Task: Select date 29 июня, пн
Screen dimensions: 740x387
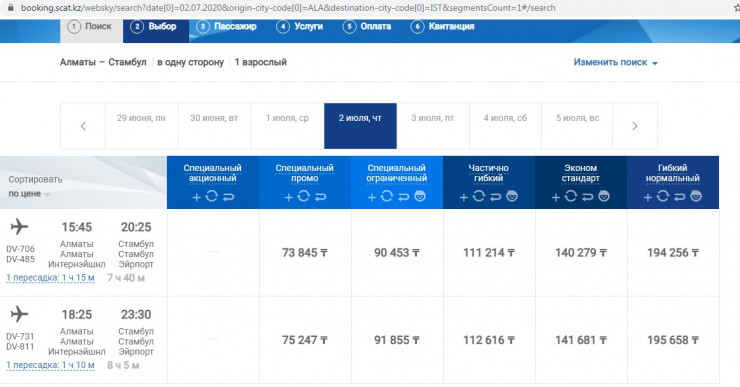Action: pyautogui.click(x=141, y=126)
